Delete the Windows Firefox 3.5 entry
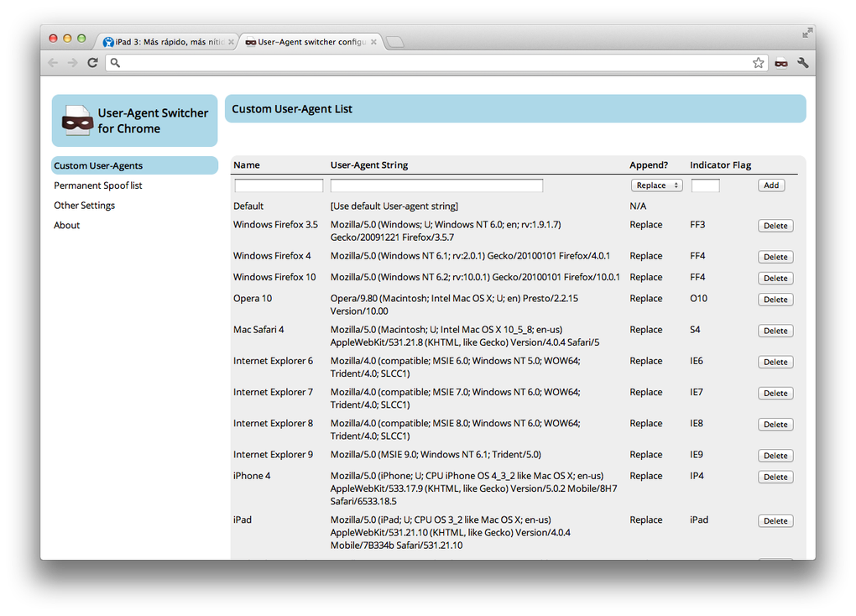Viewport: 856px width, 616px height. point(775,226)
